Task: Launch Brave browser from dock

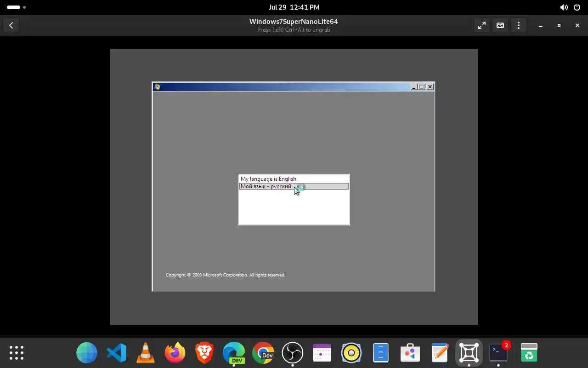Action: point(204,353)
